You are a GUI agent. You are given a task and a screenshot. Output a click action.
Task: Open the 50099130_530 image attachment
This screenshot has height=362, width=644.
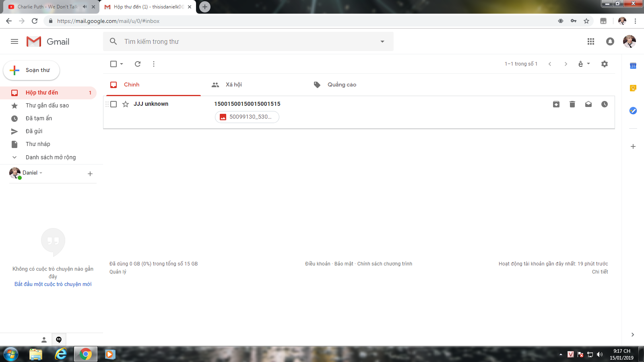(x=247, y=117)
